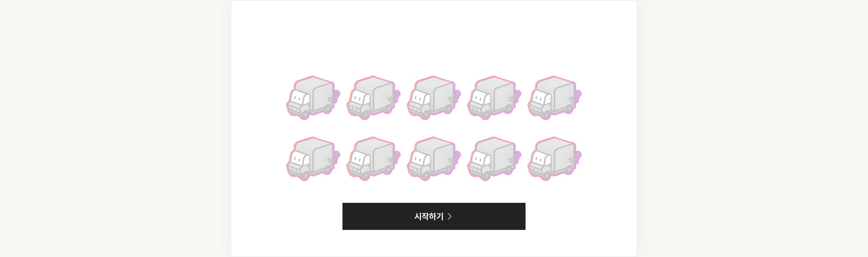Select the second truck stamp in top row

pyautogui.click(x=373, y=98)
